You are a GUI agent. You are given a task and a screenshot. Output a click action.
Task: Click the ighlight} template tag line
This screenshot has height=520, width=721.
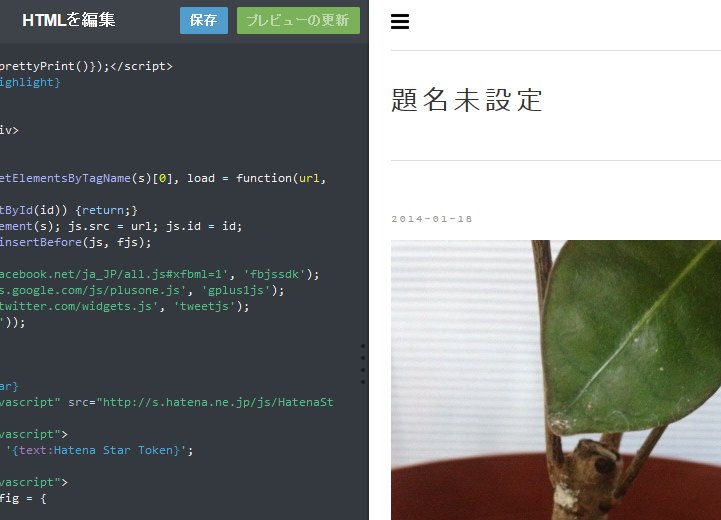click(x=30, y=82)
